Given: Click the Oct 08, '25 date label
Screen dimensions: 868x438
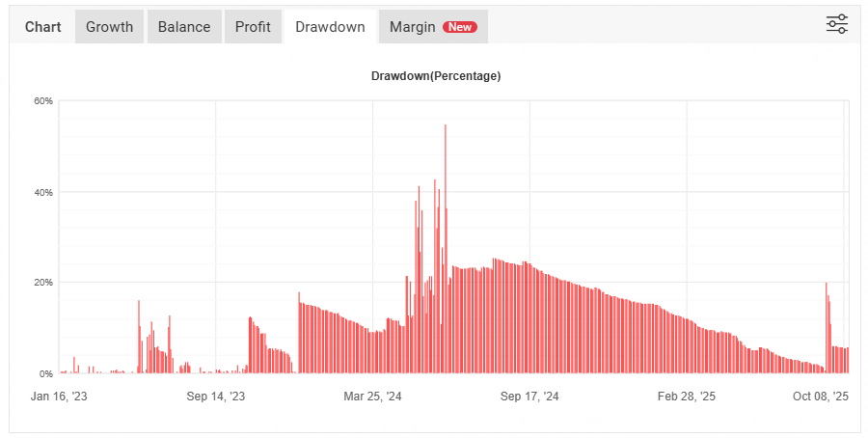Looking at the screenshot, I should coord(820,397).
